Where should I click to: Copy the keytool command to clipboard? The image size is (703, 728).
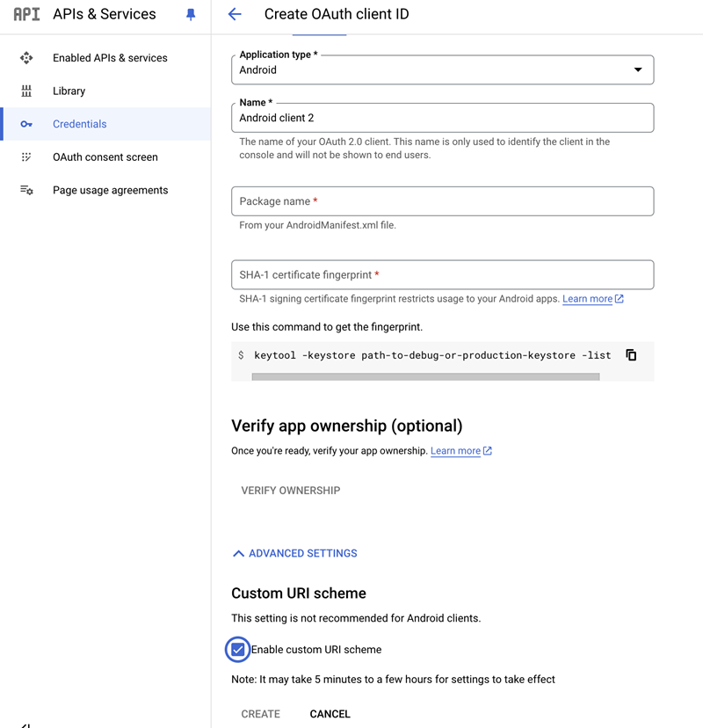(x=631, y=355)
